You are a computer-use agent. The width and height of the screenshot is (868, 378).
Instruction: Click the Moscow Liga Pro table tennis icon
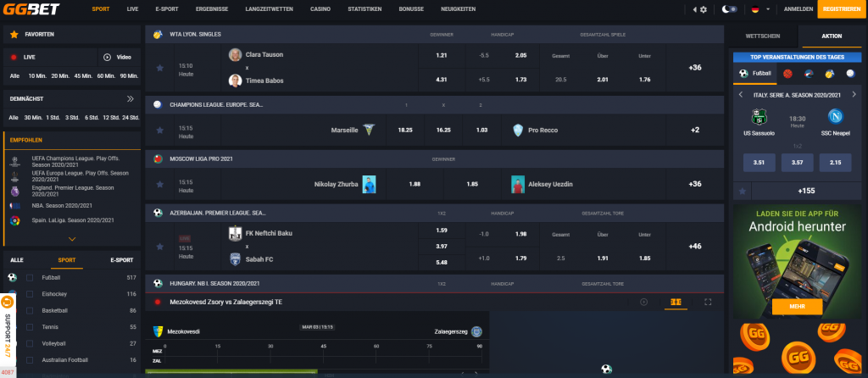coord(158,158)
